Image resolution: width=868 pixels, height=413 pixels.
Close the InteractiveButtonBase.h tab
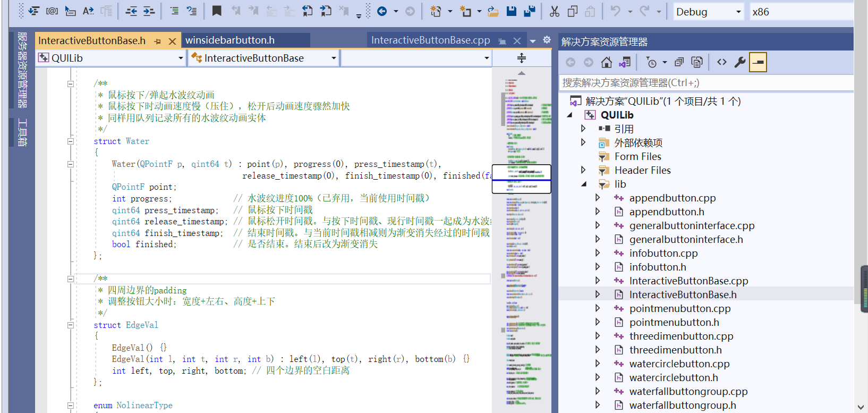tap(172, 41)
